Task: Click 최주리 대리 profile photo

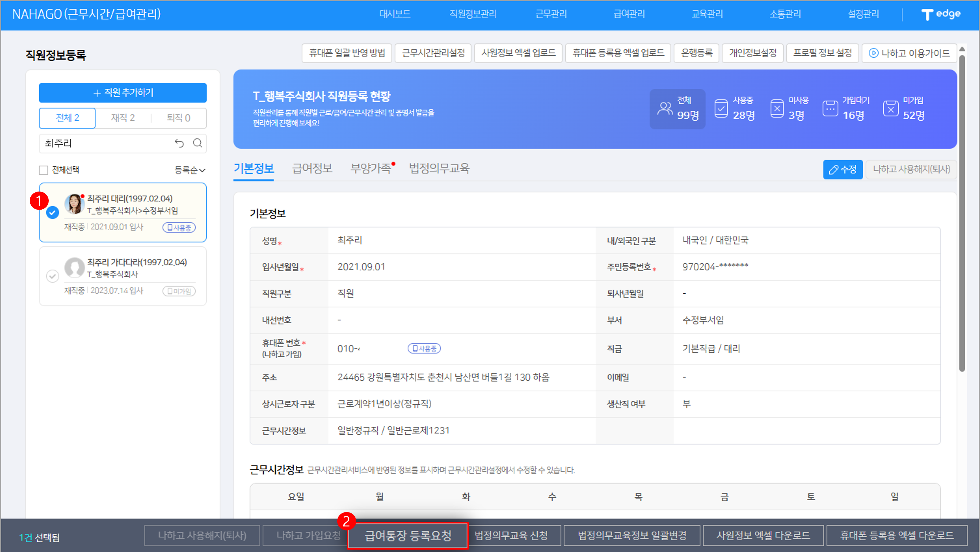Action: (x=74, y=204)
